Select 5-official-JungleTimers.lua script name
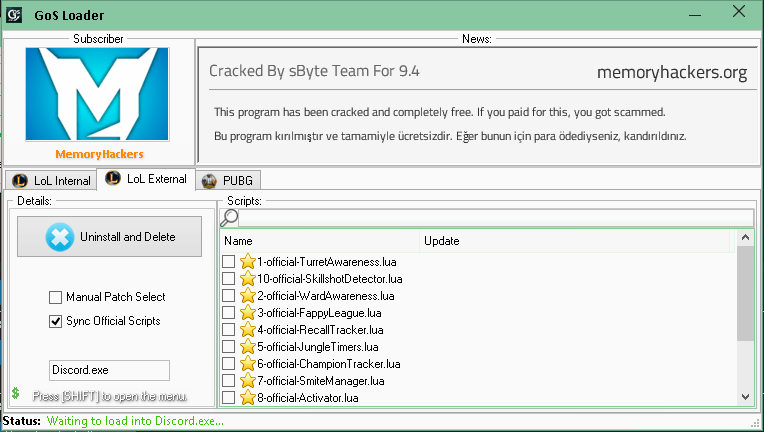Screen dimensions: 764x432 click(x=318, y=347)
